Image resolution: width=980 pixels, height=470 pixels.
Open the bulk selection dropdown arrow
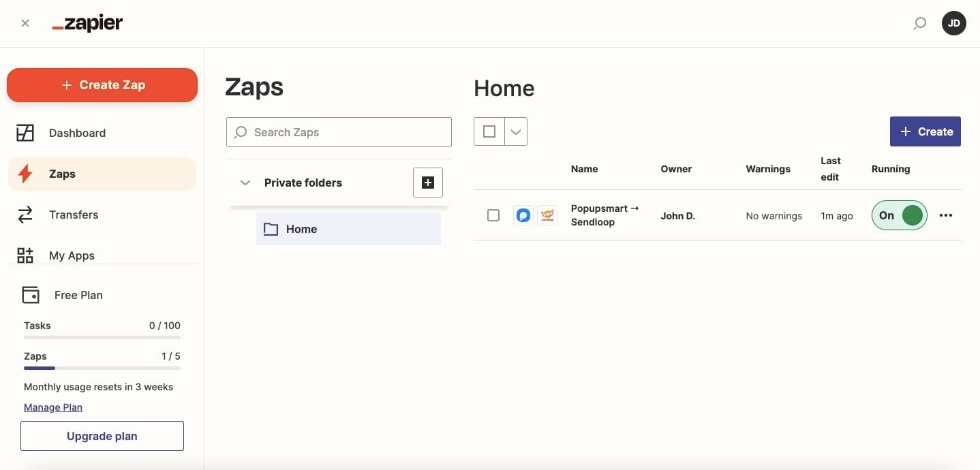click(515, 131)
